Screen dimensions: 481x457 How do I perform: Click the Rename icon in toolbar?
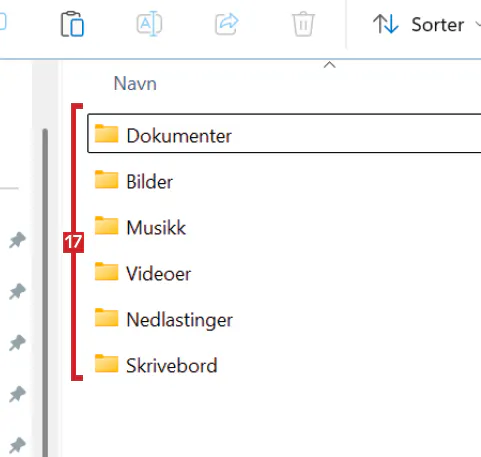pos(149,24)
